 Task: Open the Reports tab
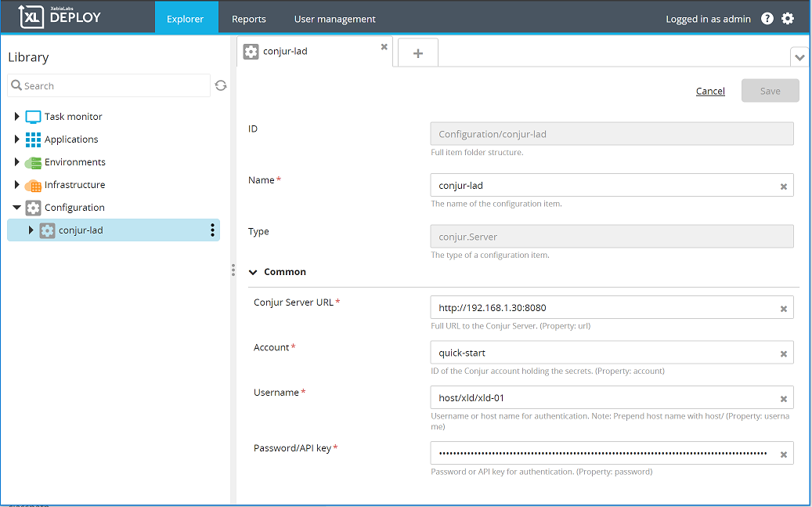(248, 19)
